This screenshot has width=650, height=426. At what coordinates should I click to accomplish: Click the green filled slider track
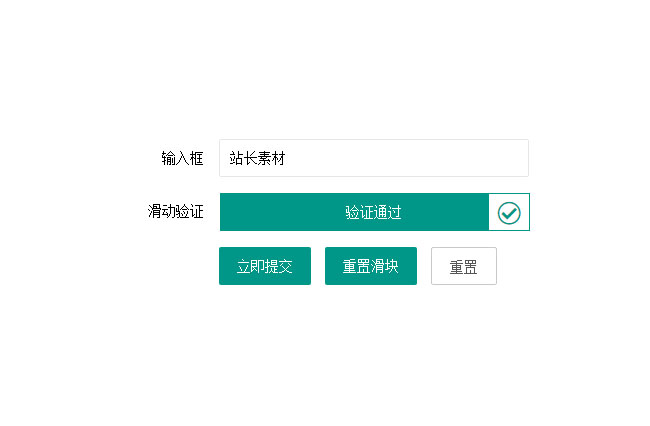[x=354, y=212]
